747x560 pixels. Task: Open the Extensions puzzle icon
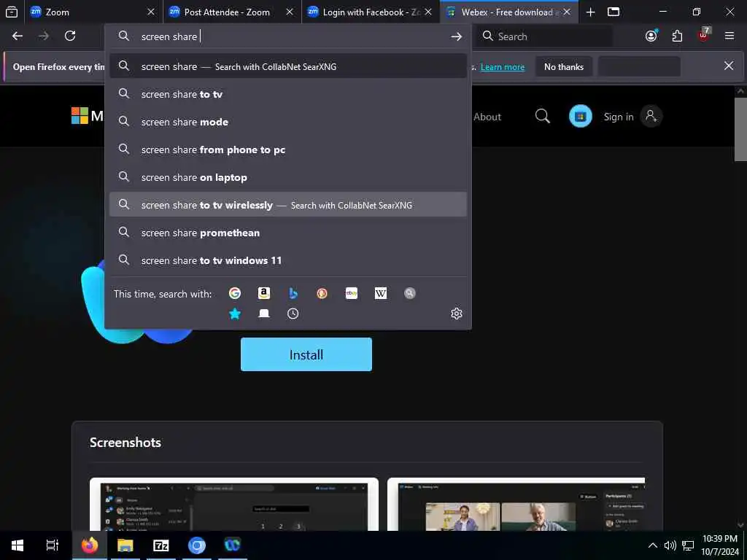click(677, 36)
